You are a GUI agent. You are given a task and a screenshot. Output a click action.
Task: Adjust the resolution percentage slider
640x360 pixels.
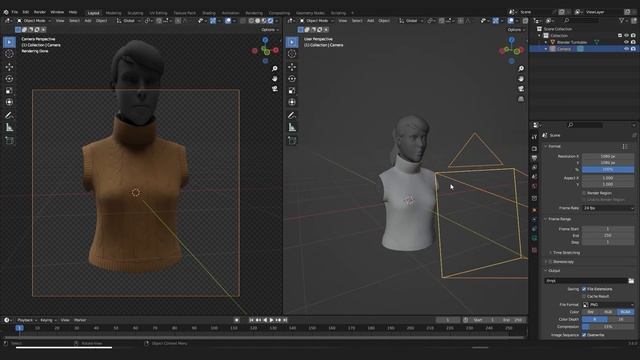pos(608,169)
